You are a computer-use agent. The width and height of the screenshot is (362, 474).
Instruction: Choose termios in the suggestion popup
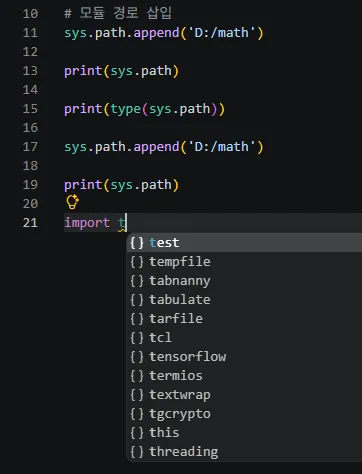245,376
